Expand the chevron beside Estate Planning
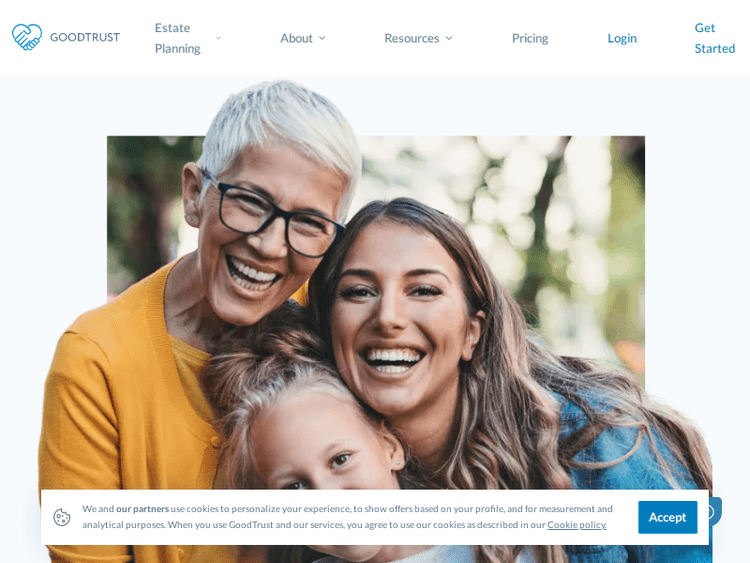 pyautogui.click(x=218, y=38)
